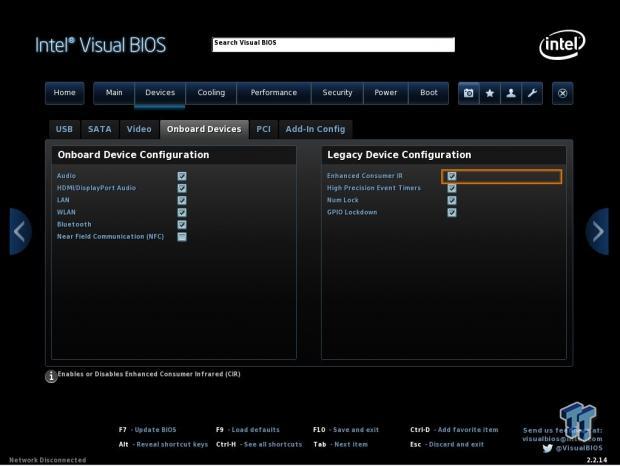Toggle HDMI/DisplayPort Audio checkbox
620x466 pixels.
click(182, 188)
